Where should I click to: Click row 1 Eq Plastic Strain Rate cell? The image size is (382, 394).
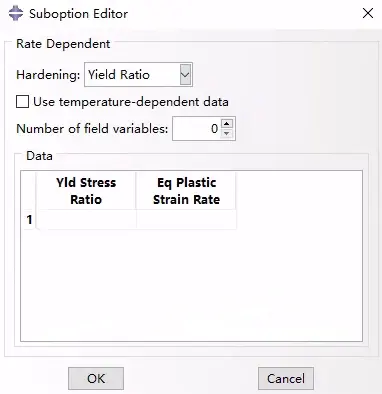click(186, 219)
